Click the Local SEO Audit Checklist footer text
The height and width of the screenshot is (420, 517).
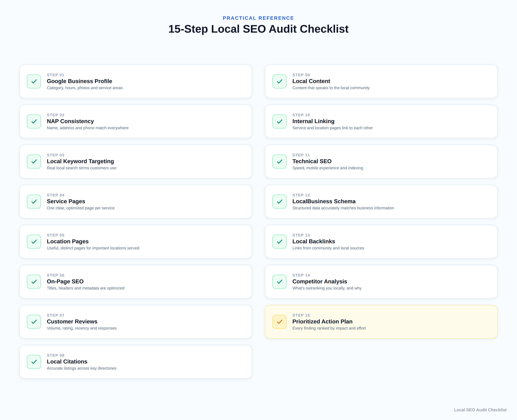[480, 410]
